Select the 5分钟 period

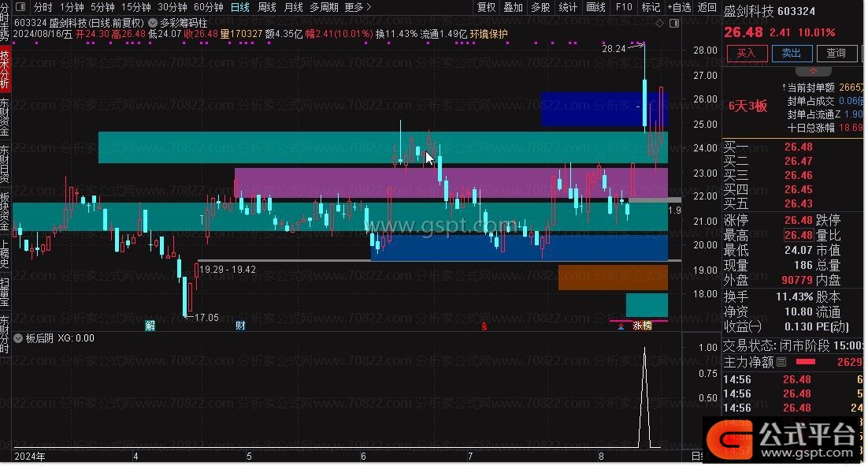[x=102, y=7]
